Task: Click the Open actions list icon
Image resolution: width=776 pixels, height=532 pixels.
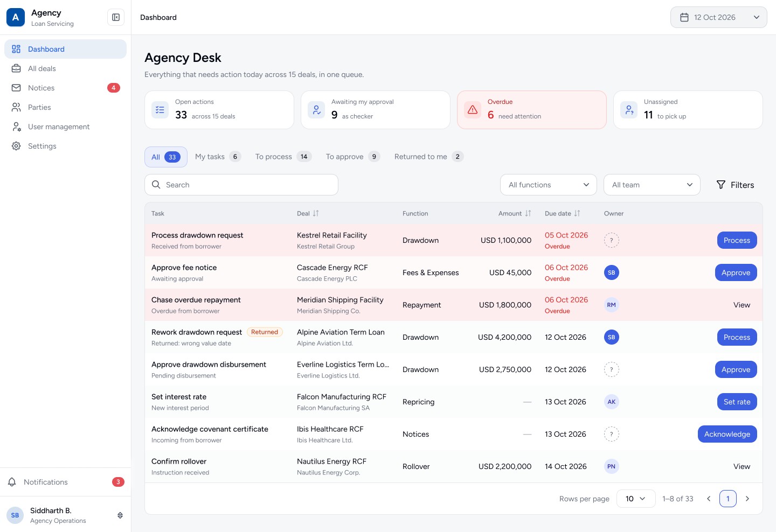Action: (160, 110)
